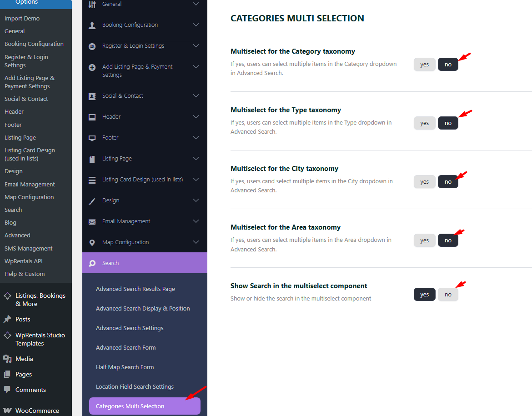
Task: Click the Design paintbrush icon
Action: [92, 200]
